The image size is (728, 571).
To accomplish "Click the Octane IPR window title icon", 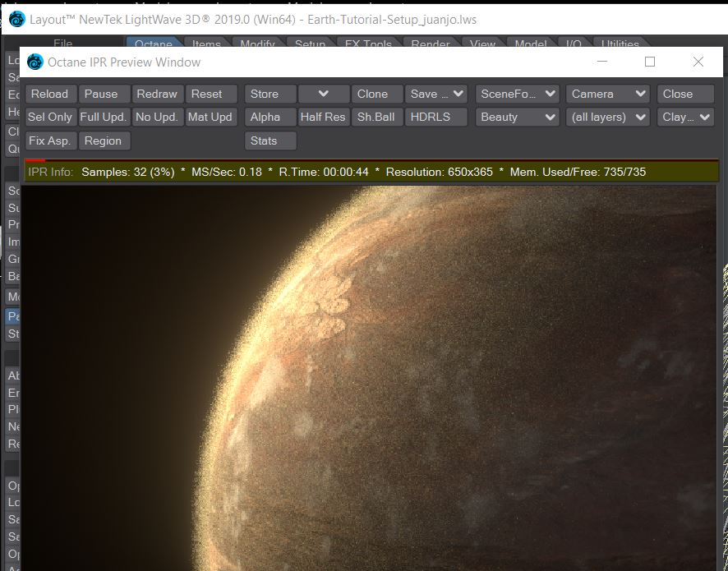I will [35, 62].
